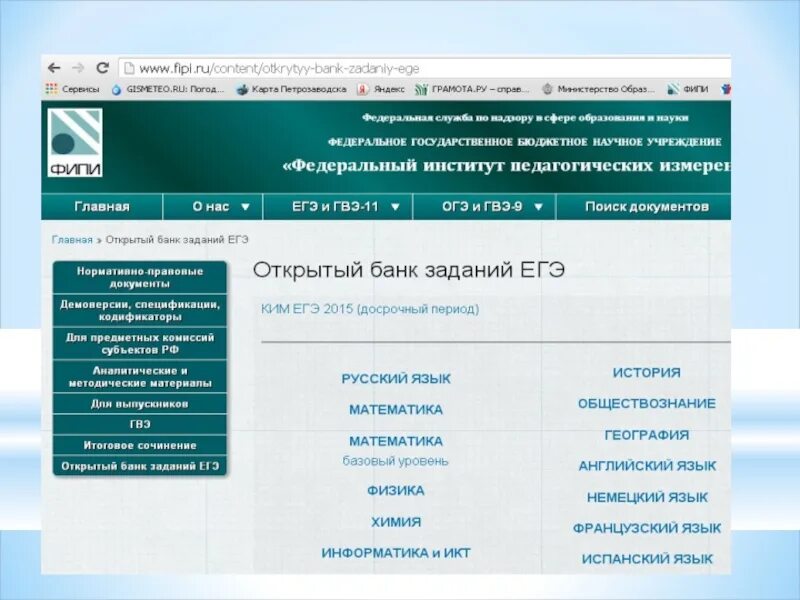Open the Сервисы apps grid bookmark
Screen dimensions: 800x600
pyautogui.click(x=72, y=89)
